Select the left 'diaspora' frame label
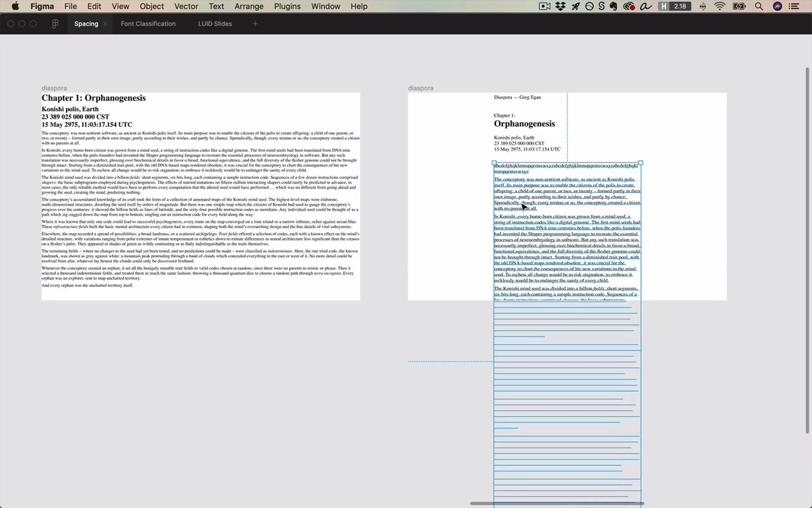Image resolution: width=812 pixels, height=508 pixels. tap(54, 88)
